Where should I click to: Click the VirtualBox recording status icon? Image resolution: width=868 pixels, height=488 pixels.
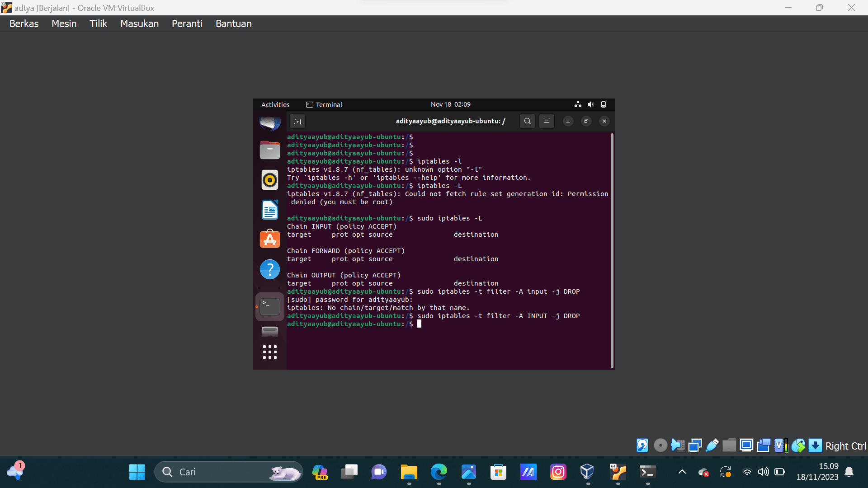[x=764, y=446]
